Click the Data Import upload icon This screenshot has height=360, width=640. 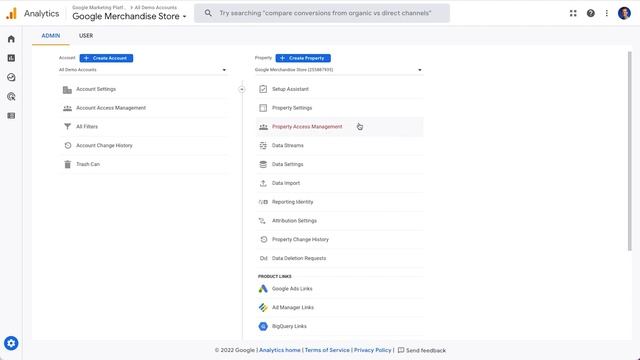tap(263, 183)
